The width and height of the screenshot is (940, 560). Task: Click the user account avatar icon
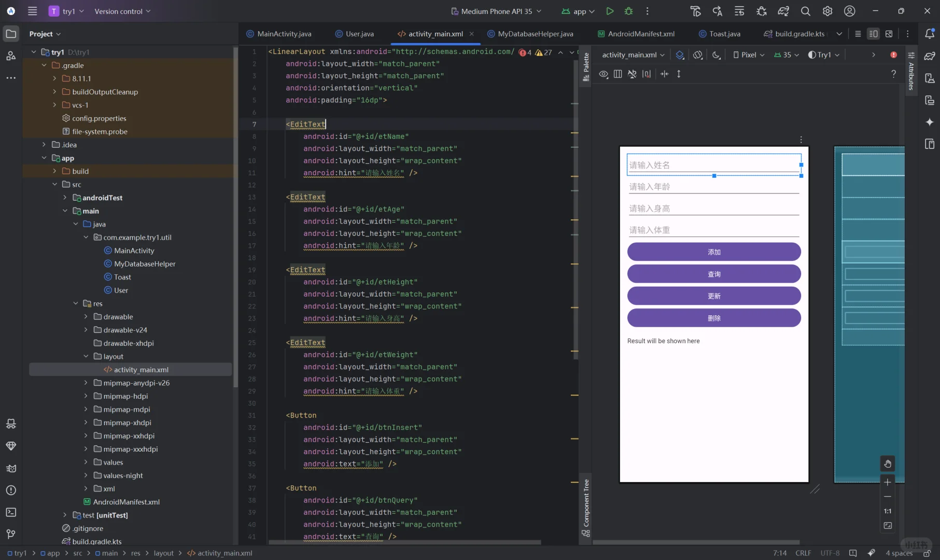coord(849,11)
